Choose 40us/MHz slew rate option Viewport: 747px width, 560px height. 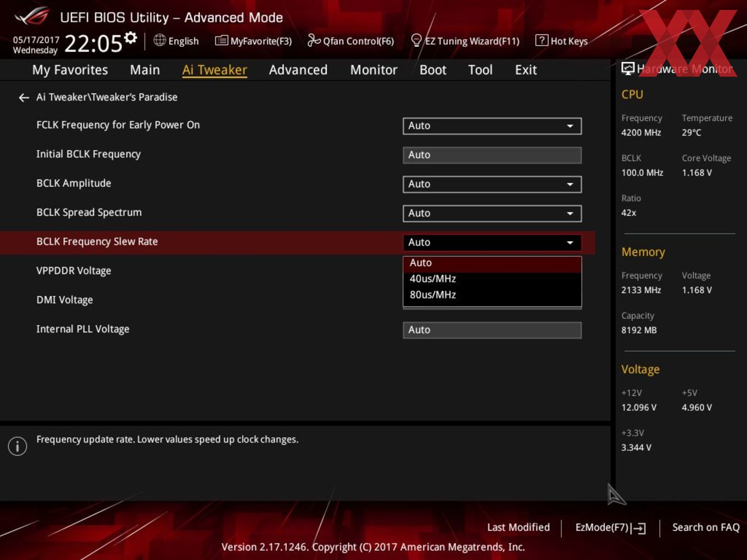[x=492, y=279]
